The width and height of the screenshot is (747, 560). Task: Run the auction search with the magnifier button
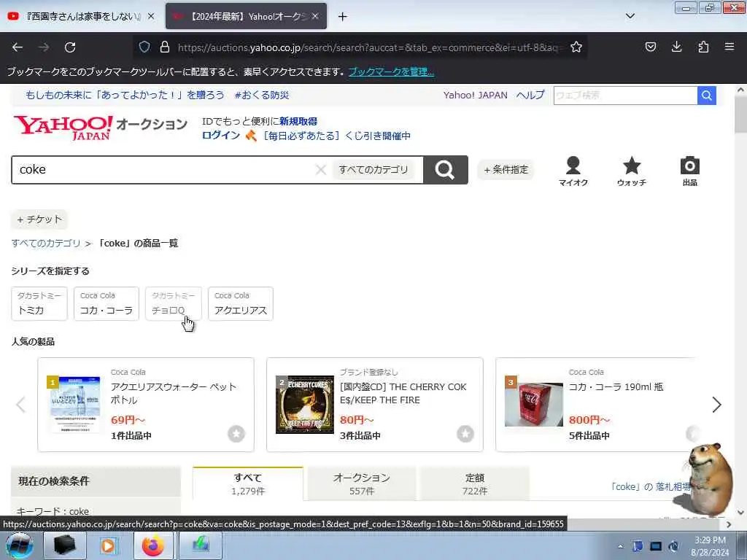(445, 169)
